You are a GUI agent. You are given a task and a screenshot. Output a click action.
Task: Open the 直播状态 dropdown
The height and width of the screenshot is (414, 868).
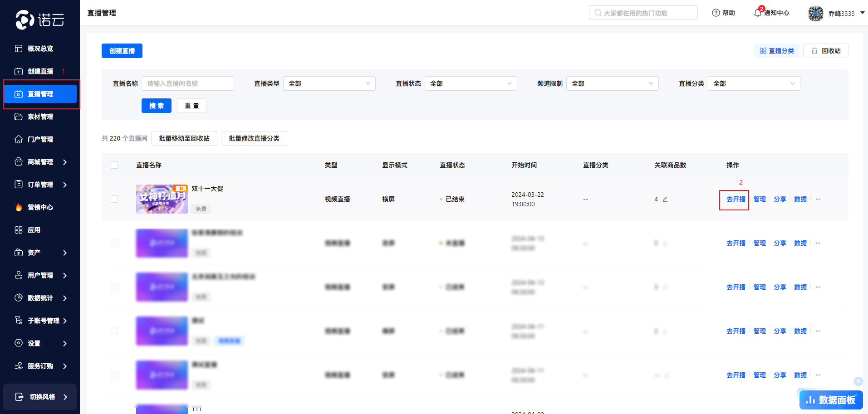pyautogui.click(x=471, y=83)
